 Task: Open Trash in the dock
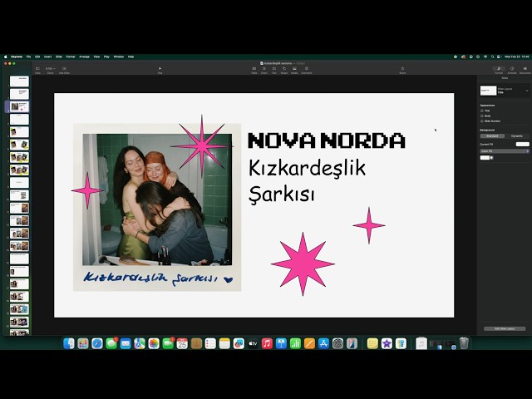(x=464, y=343)
